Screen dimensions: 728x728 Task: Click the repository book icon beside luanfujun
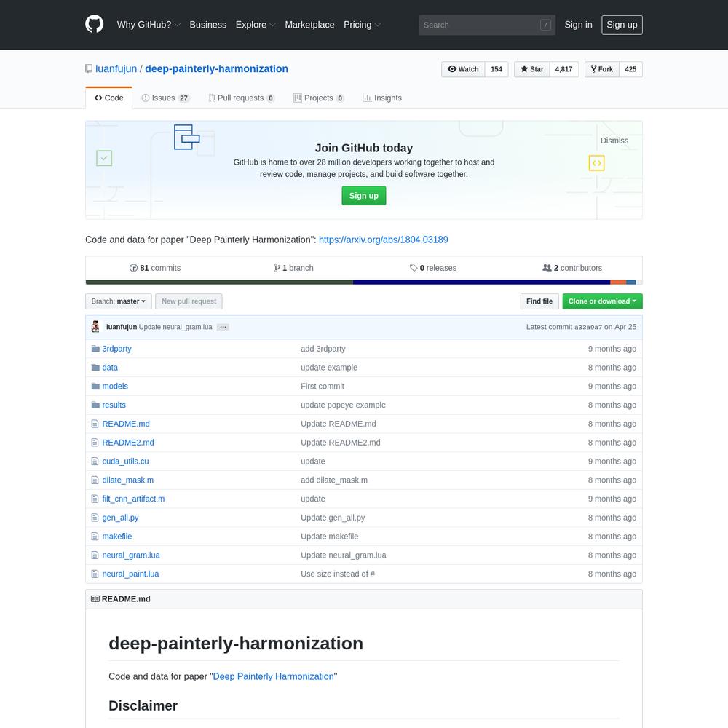click(89, 68)
